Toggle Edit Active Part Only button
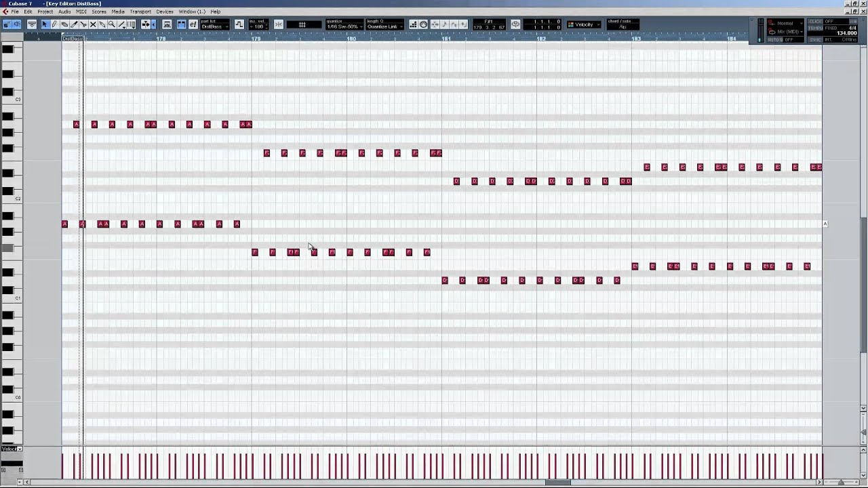 tap(193, 24)
